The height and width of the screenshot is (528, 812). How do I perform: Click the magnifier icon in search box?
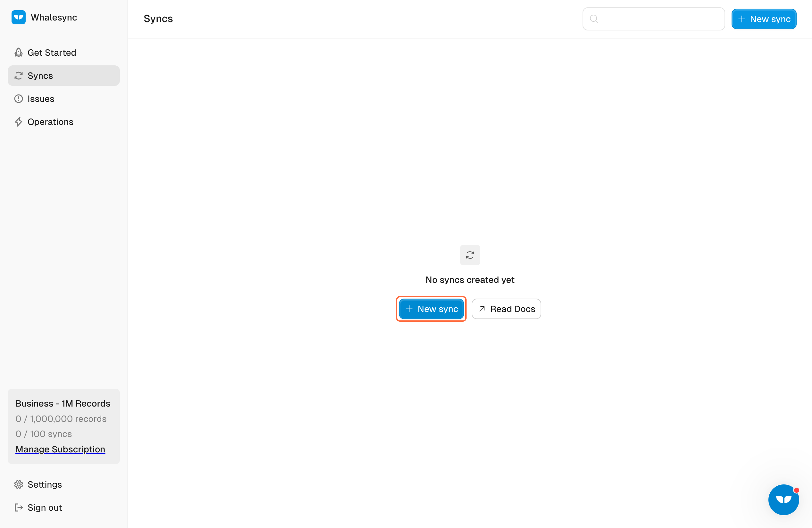(x=594, y=19)
